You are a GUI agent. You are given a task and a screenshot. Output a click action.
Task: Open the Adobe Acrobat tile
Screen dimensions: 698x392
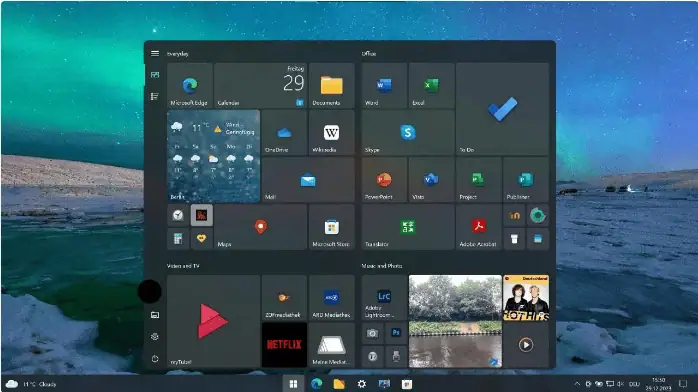[479, 227]
